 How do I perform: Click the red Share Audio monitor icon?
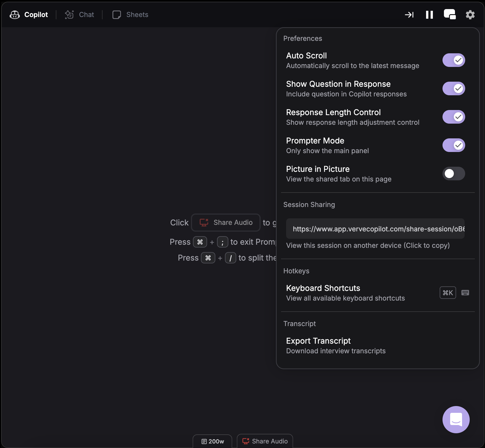pos(204,223)
